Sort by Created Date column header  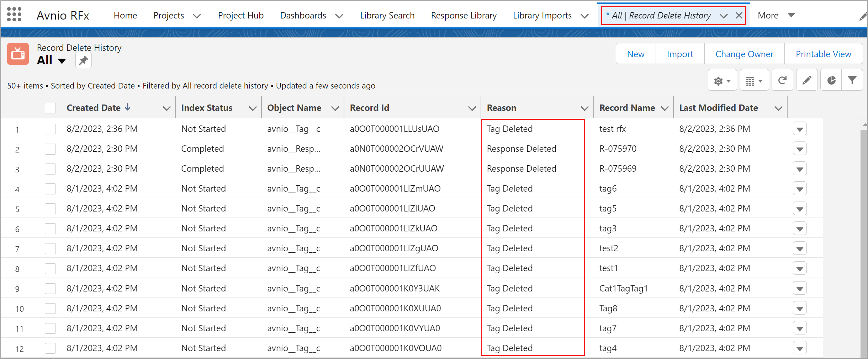(x=94, y=108)
